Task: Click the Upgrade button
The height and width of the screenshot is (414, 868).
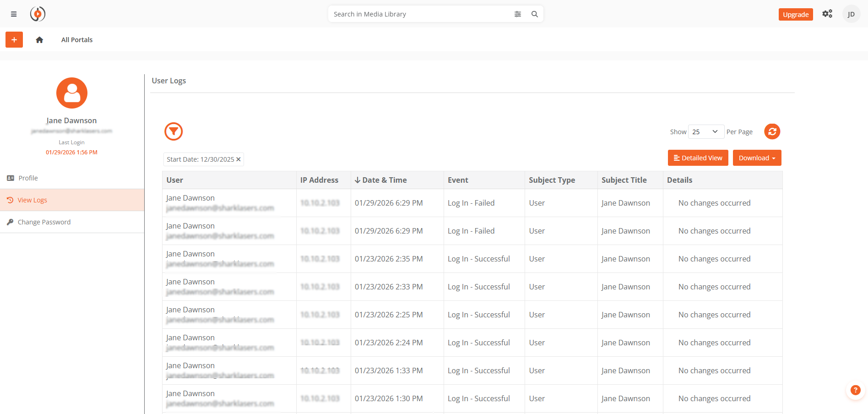Action: click(x=796, y=14)
